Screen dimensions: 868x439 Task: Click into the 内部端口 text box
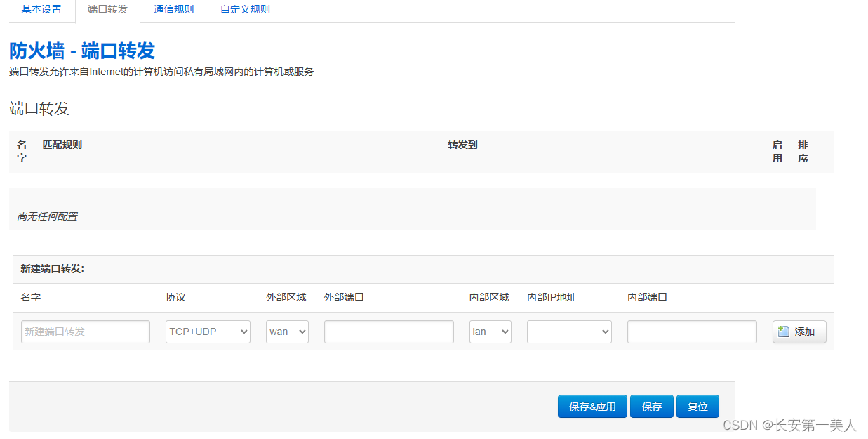pyautogui.click(x=692, y=332)
